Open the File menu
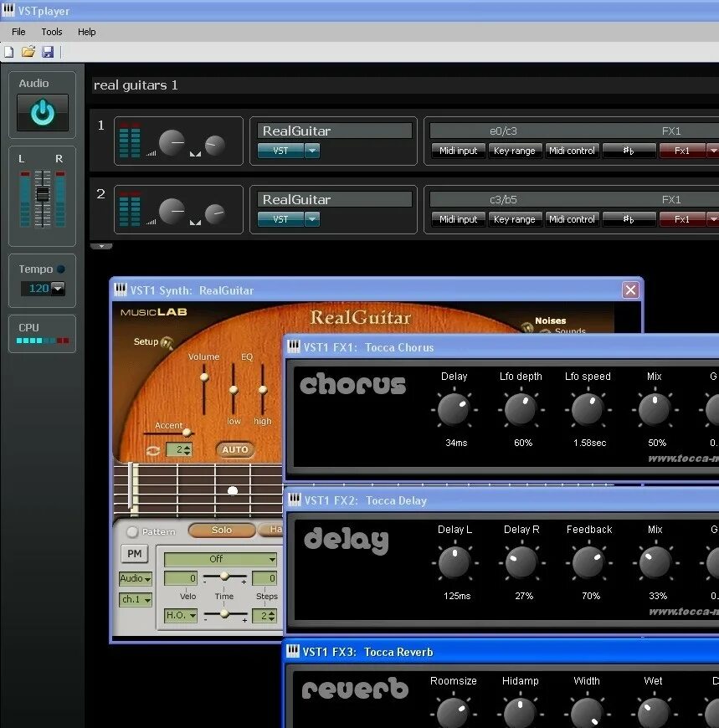This screenshot has height=728, width=719. coord(18,32)
